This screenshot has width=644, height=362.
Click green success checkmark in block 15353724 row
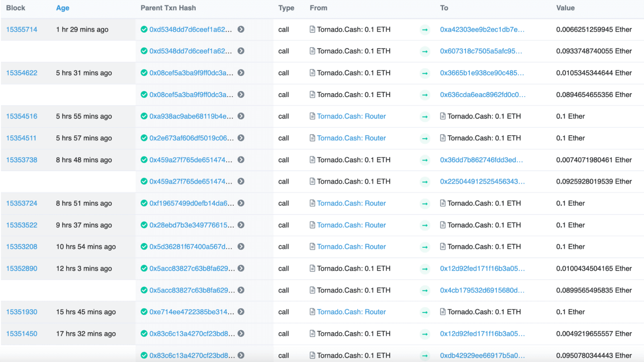[x=144, y=203]
